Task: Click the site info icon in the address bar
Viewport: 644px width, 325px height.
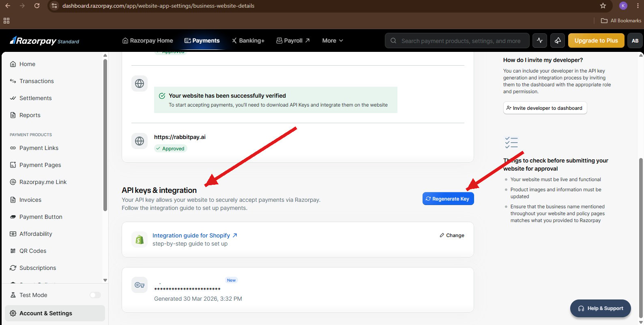Action: 54,6
